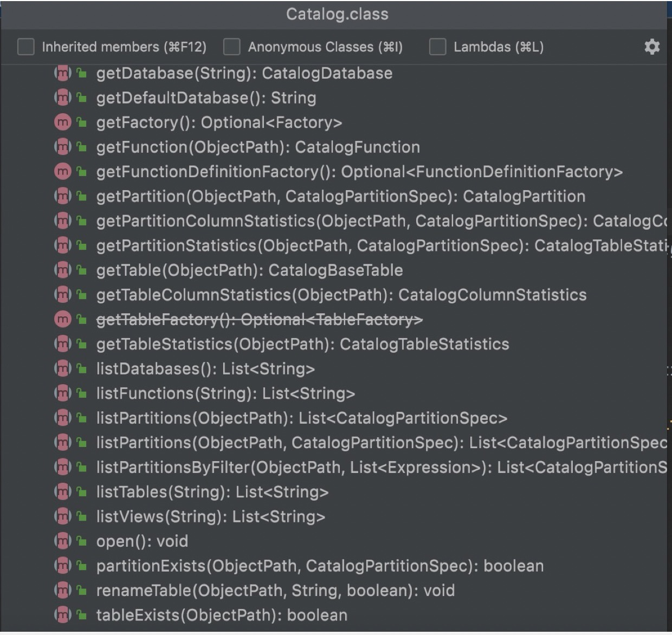Click the method icon beside getFactory()
This screenshot has height=635, width=672.
(63, 122)
